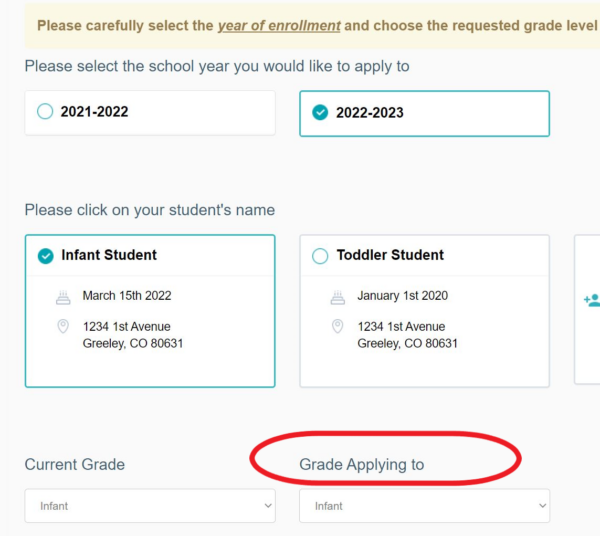Select the 2022-2023 school year option

[x=320, y=113]
